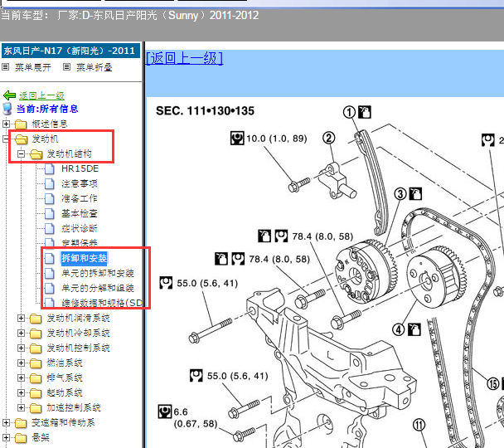Click the folder icon for 排气系统
The width and height of the screenshot is (504, 448).
(36, 378)
